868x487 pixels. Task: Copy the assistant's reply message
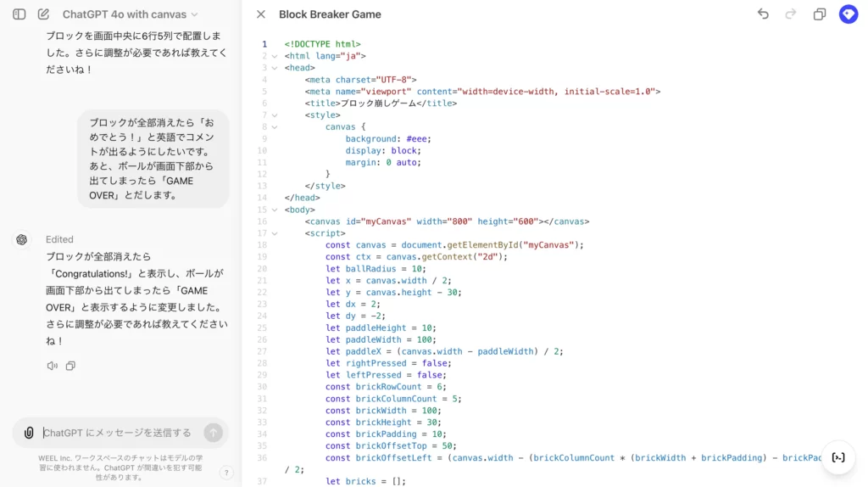70,366
